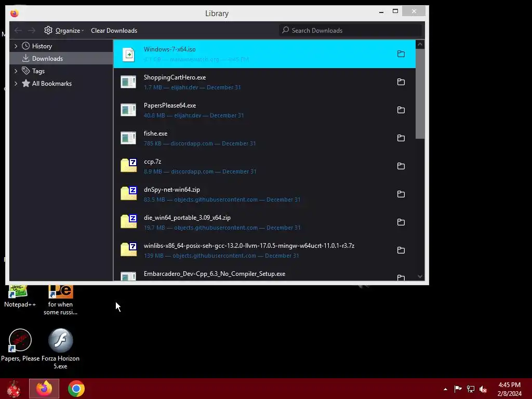Select the PapersPlease64.exe file name
The image size is (532, 399).
(x=170, y=105)
